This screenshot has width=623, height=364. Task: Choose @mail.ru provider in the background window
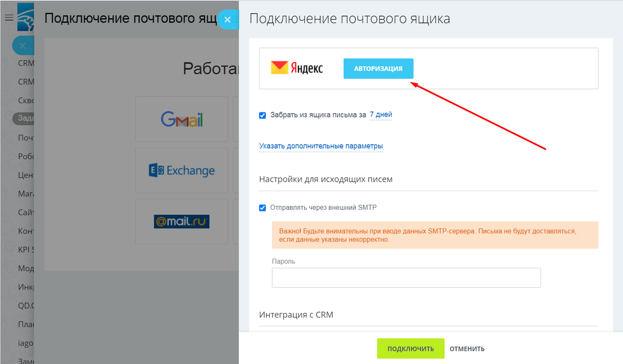click(182, 222)
